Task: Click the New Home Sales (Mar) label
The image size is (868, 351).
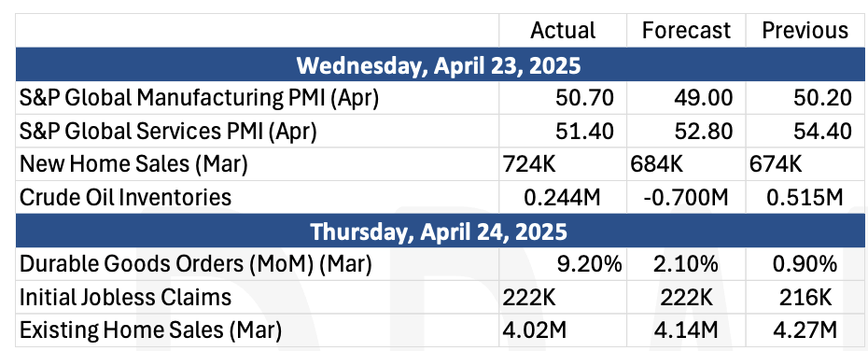Action: pos(133,164)
